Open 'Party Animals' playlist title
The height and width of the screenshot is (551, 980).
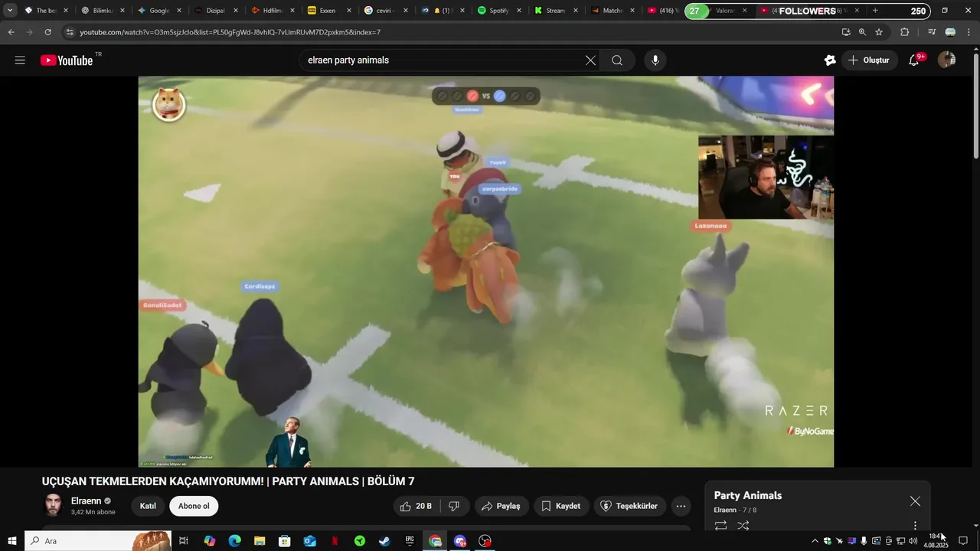coord(748,495)
